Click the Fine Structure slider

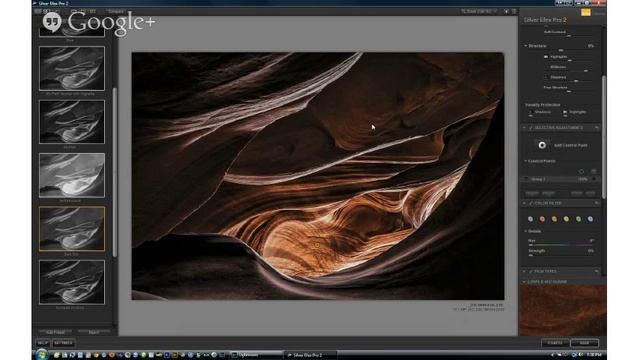click(x=569, y=91)
